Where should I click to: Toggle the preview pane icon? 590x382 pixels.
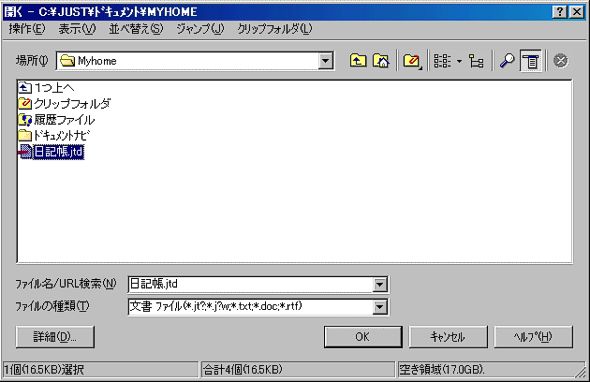tap(531, 61)
